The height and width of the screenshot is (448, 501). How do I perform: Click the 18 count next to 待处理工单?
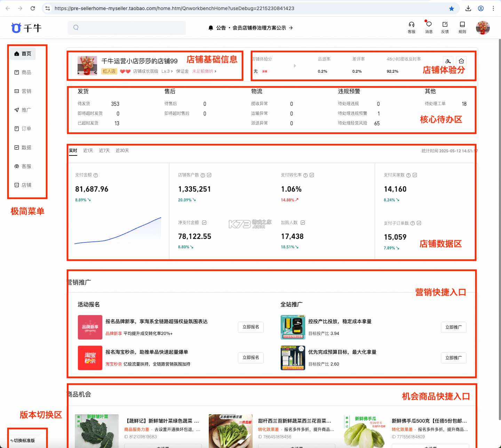tap(464, 104)
